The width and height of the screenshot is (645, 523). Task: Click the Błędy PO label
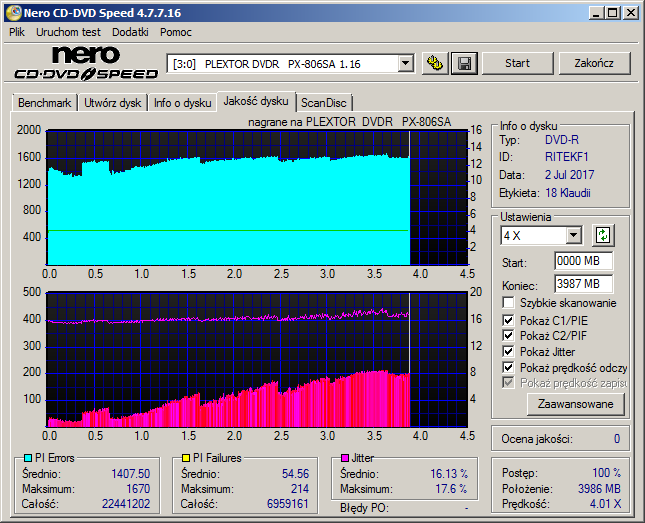click(364, 508)
